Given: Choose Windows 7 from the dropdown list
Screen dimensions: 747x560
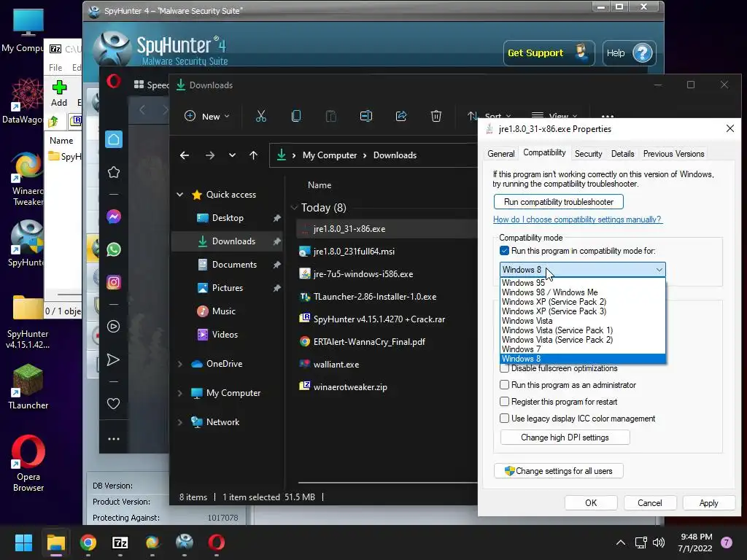Looking at the screenshot, I should coord(582,349).
